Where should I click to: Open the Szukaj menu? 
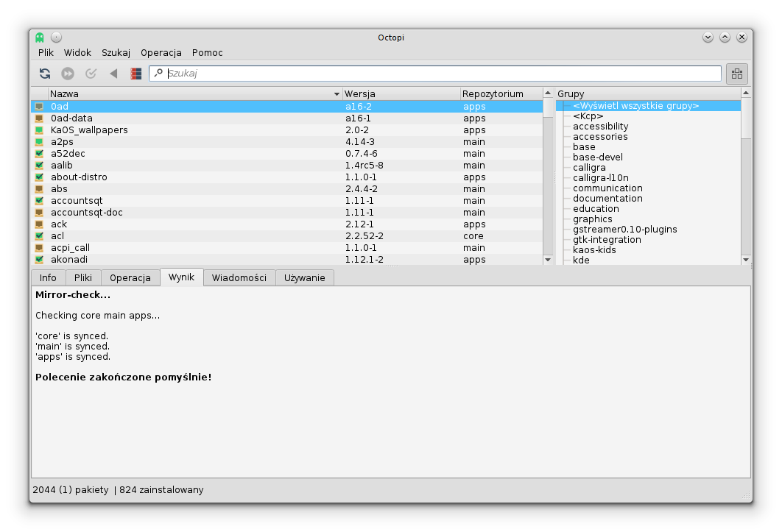[116, 53]
